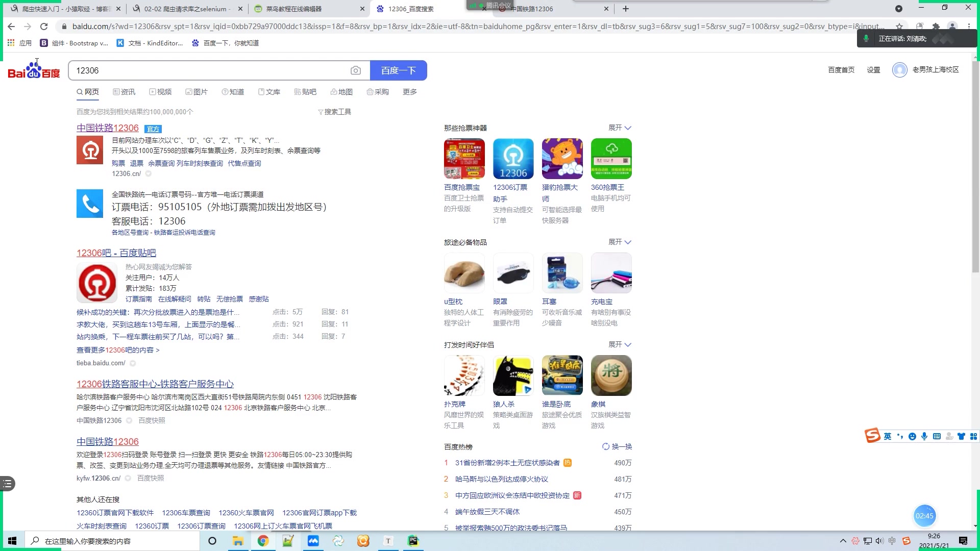Click the Baidu logo
The height and width of the screenshot is (551, 980).
tap(34, 70)
